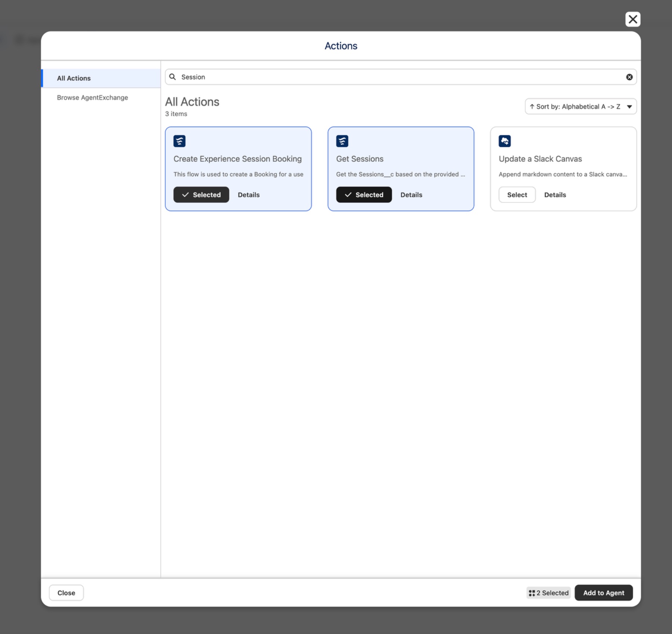Image resolution: width=672 pixels, height=634 pixels.
Task: Click the flow icon on Create Experience Session Booking
Action: [179, 141]
